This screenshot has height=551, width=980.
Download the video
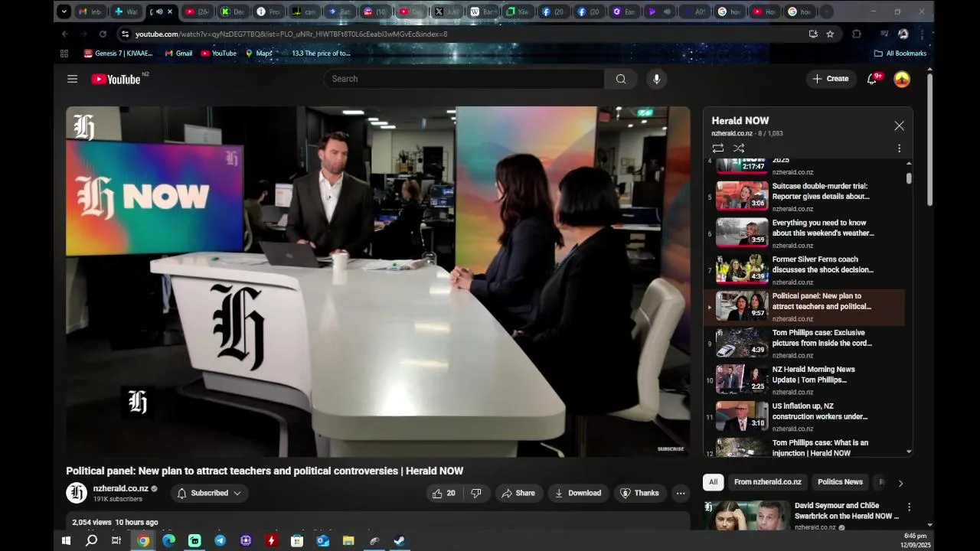pos(578,494)
